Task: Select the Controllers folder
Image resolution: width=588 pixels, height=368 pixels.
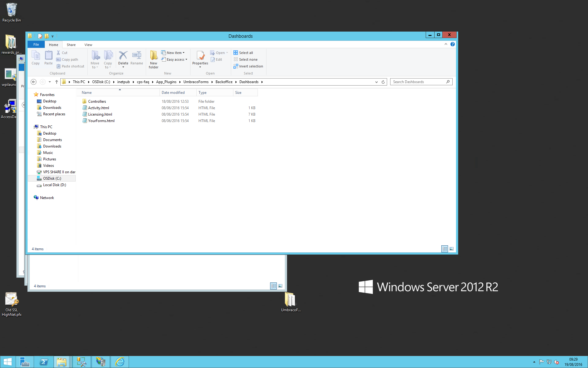Action: coord(97,102)
